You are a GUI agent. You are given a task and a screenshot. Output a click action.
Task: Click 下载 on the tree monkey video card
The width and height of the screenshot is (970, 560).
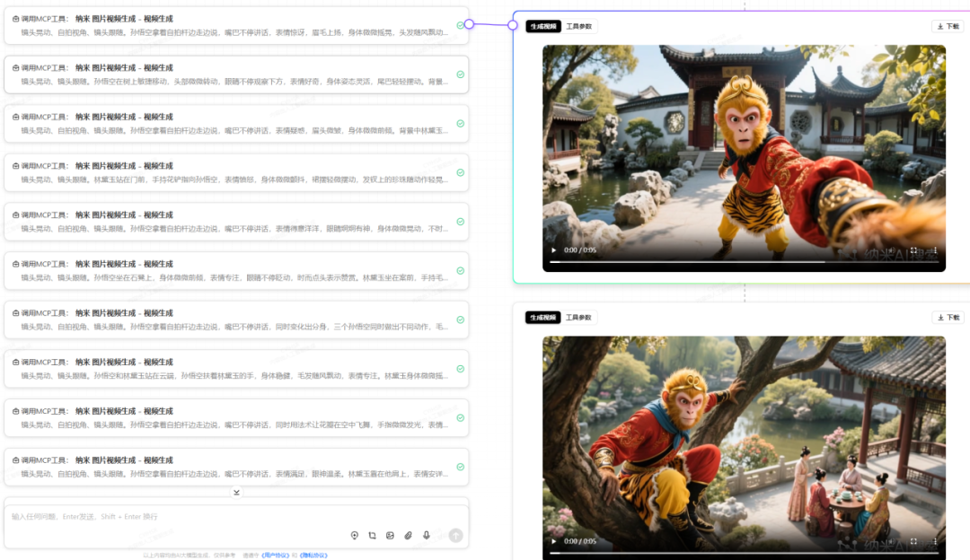pos(948,318)
